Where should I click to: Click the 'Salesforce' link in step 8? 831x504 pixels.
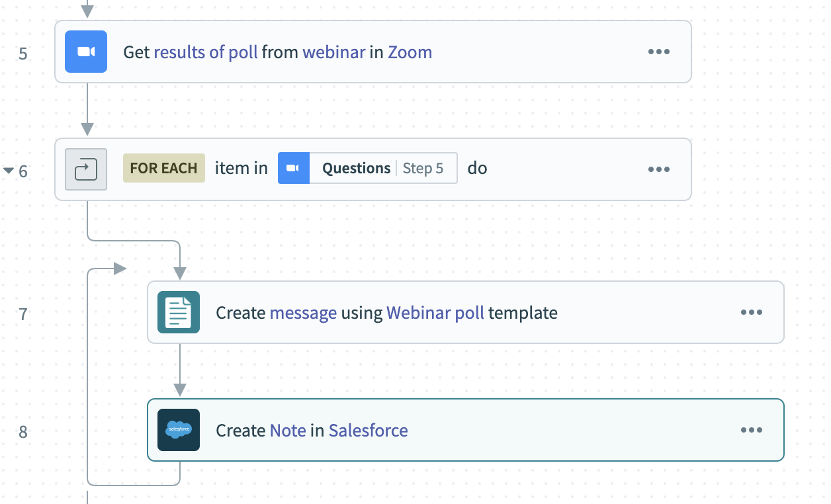[368, 431]
